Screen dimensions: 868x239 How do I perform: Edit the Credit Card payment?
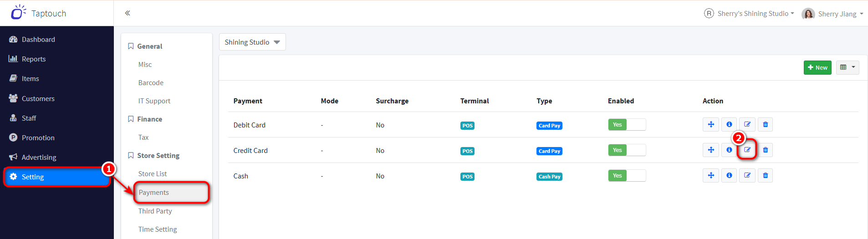[747, 150]
